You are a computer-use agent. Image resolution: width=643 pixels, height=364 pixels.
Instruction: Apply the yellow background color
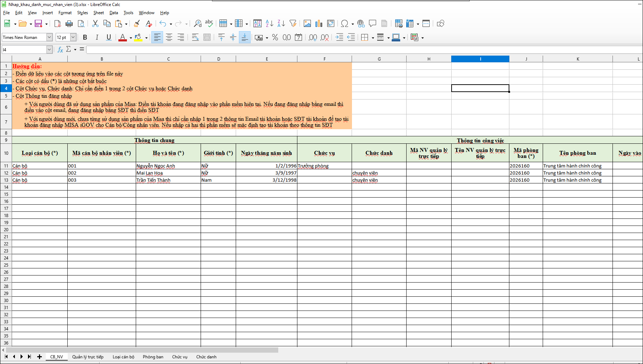(138, 37)
